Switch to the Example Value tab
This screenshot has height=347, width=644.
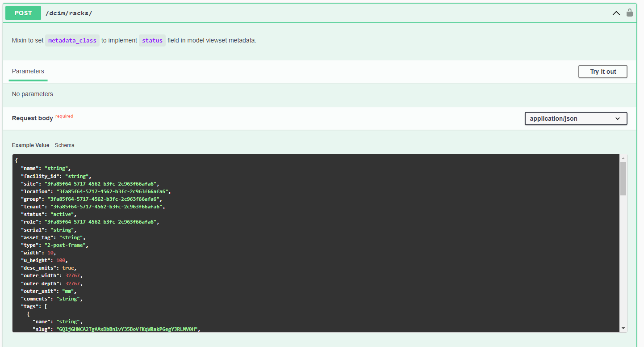pyautogui.click(x=30, y=145)
